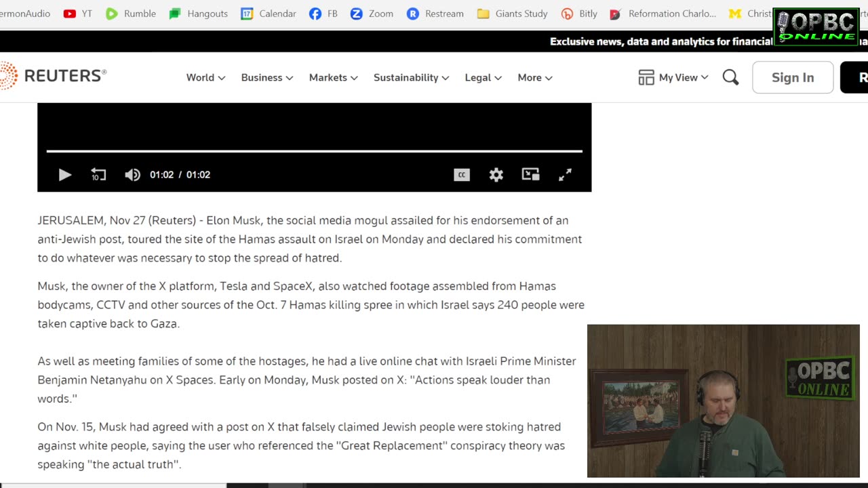
Task: Open the My View dropdown
Action: point(673,77)
